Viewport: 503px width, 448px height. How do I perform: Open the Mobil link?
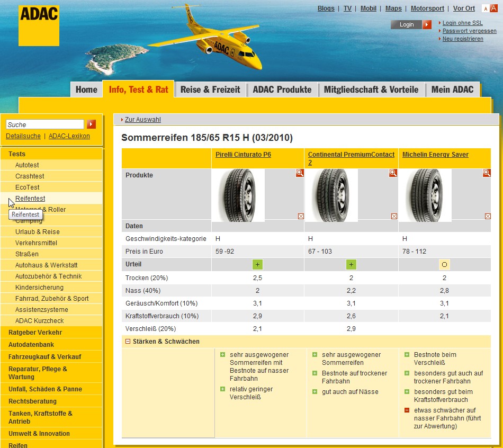(x=369, y=8)
